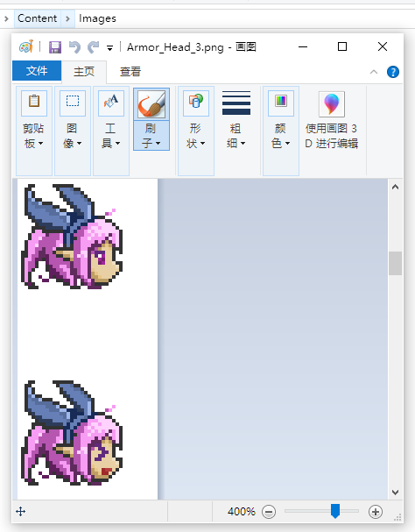
Task: Click the vertical scrollbar thumb
Action: (x=395, y=263)
